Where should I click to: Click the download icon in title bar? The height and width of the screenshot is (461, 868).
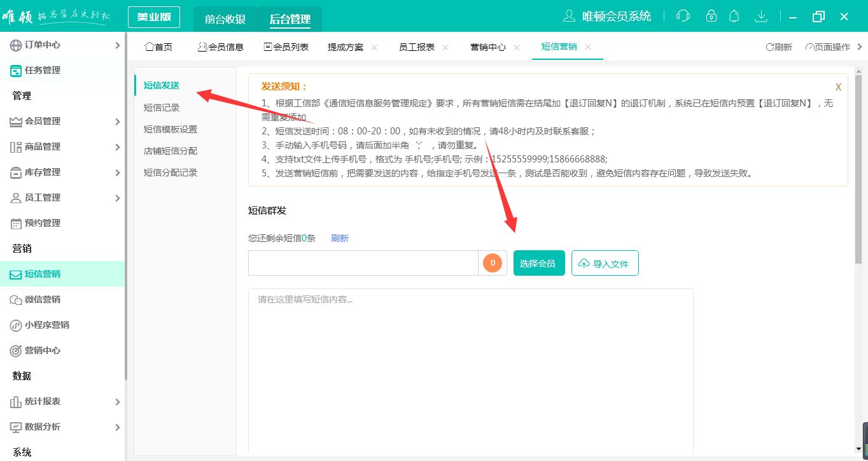[x=760, y=15]
